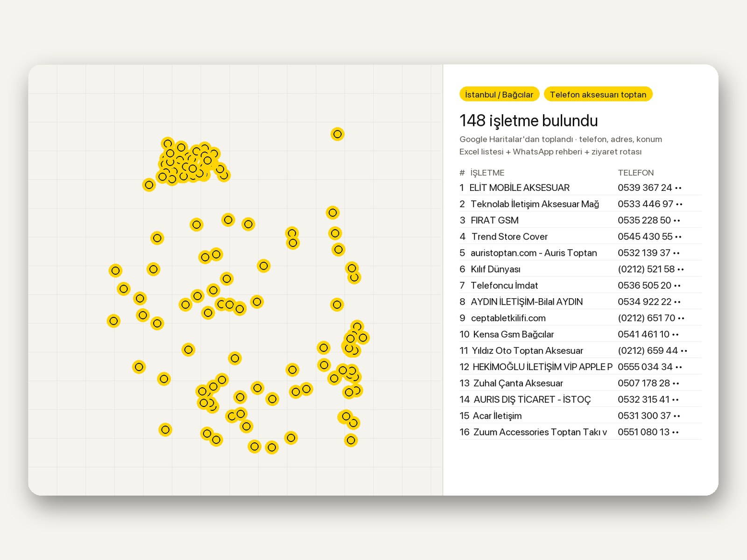Click the TELEFON column header
The image size is (747, 560).
pyautogui.click(x=635, y=173)
